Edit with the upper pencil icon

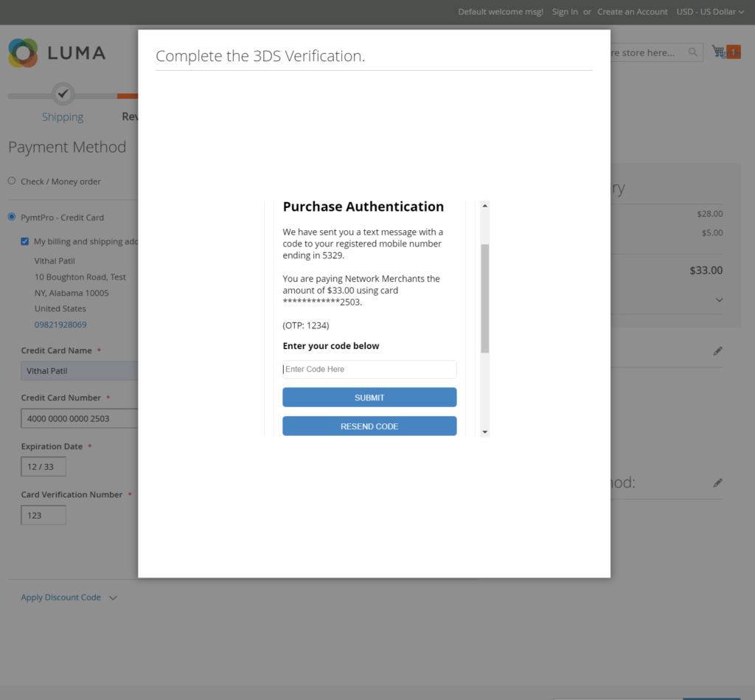[x=717, y=350]
